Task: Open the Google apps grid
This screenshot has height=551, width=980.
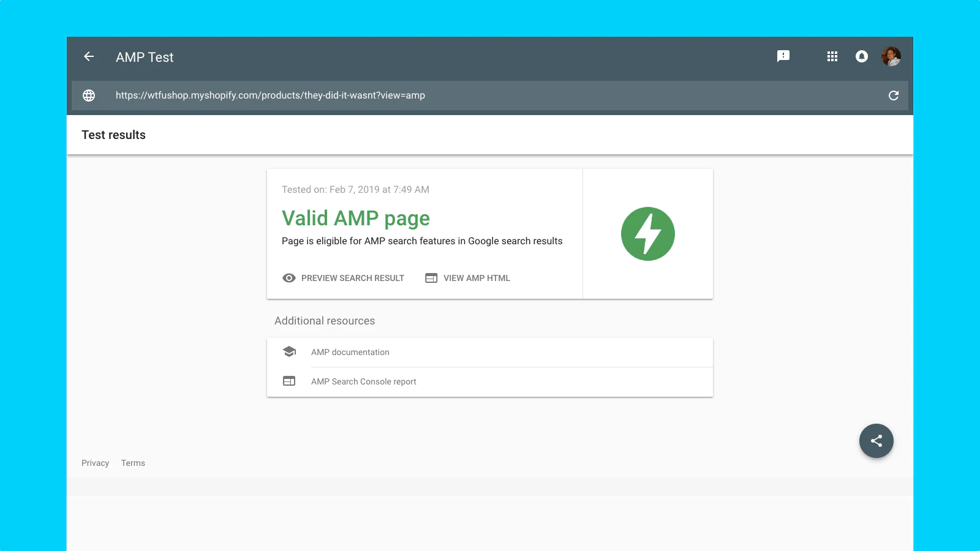Action: (x=832, y=56)
